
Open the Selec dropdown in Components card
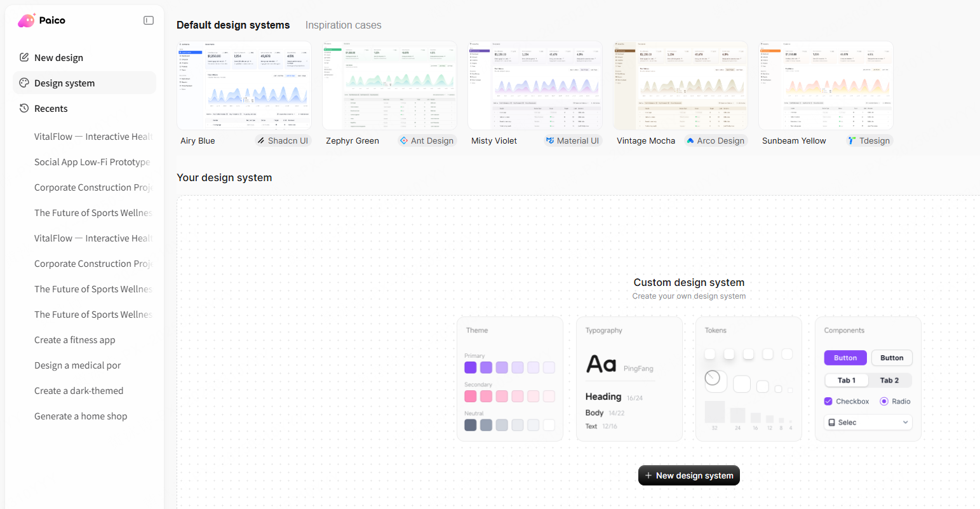(868, 422)
